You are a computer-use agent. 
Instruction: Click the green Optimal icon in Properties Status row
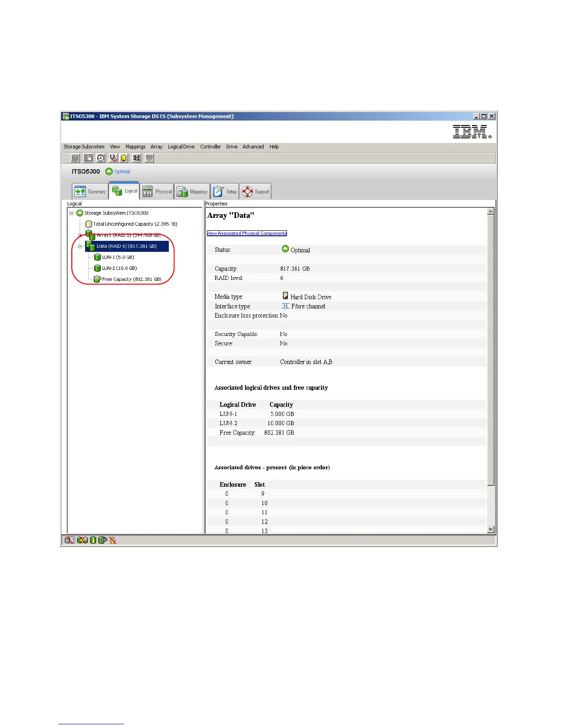(x=285, y=249)
